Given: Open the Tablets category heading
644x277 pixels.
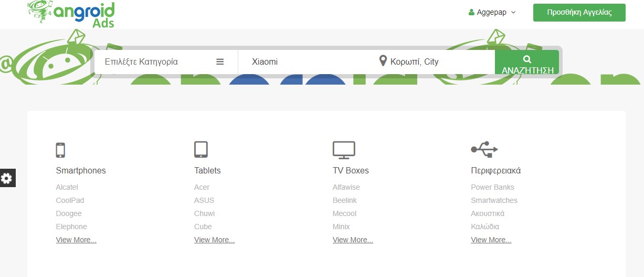Looking at the screenshot, I should click(x=207, y=170).
